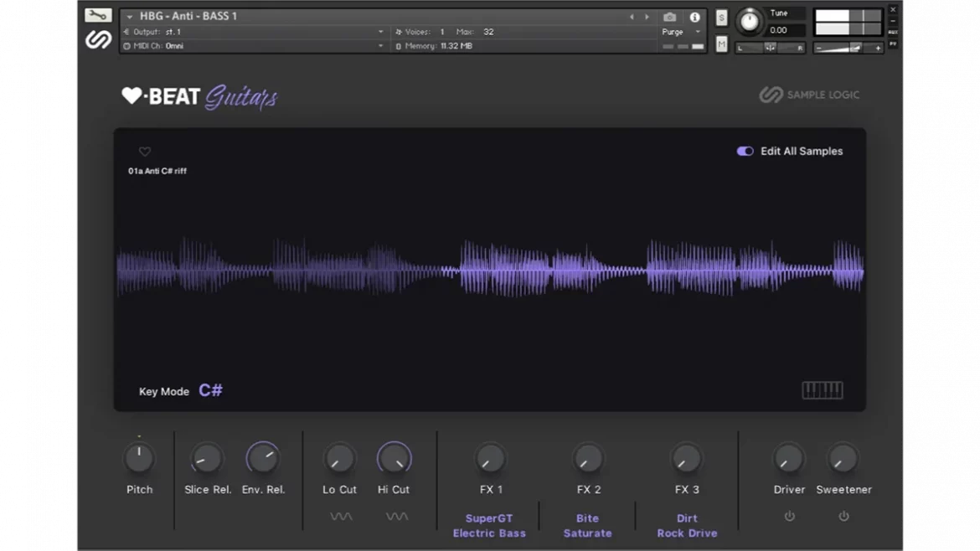
Task: Click the Max voices value 32
Action: coord(488,32)
